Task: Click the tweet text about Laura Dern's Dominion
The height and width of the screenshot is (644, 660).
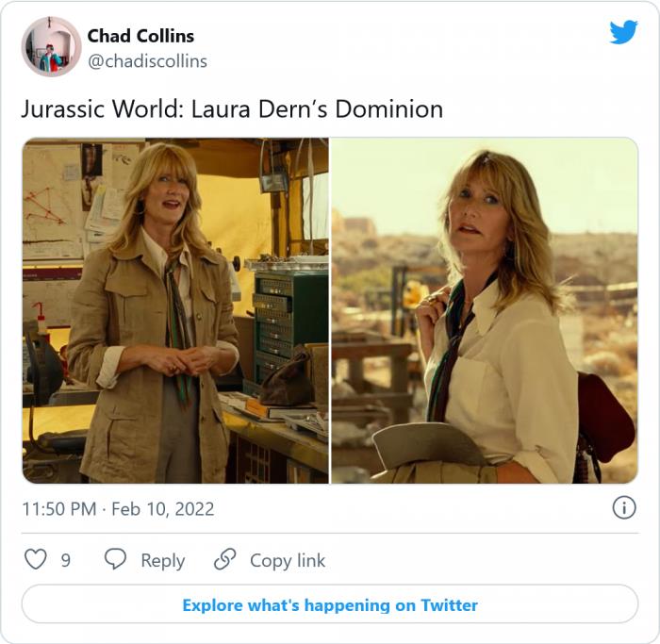Action: (232, 109)
